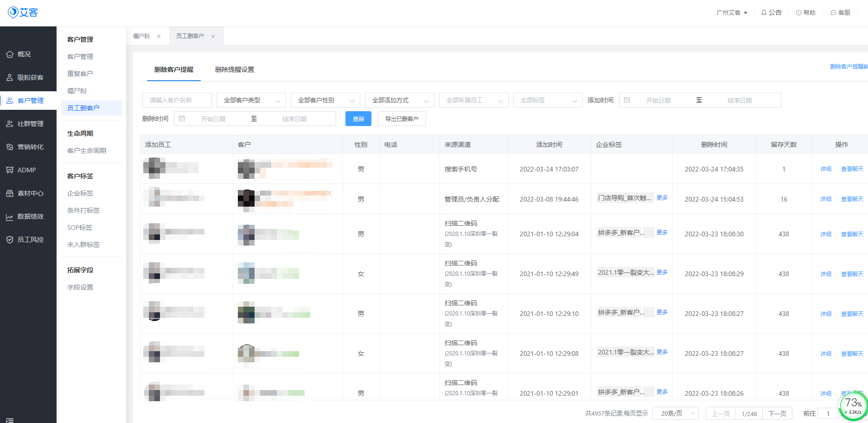Click the ADMP sidebar icon
Screen dimensions: 868x423
point(10,170)
